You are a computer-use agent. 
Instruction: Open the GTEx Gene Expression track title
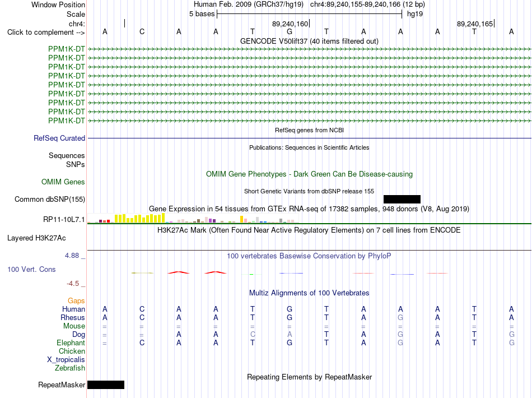(309, 209)
